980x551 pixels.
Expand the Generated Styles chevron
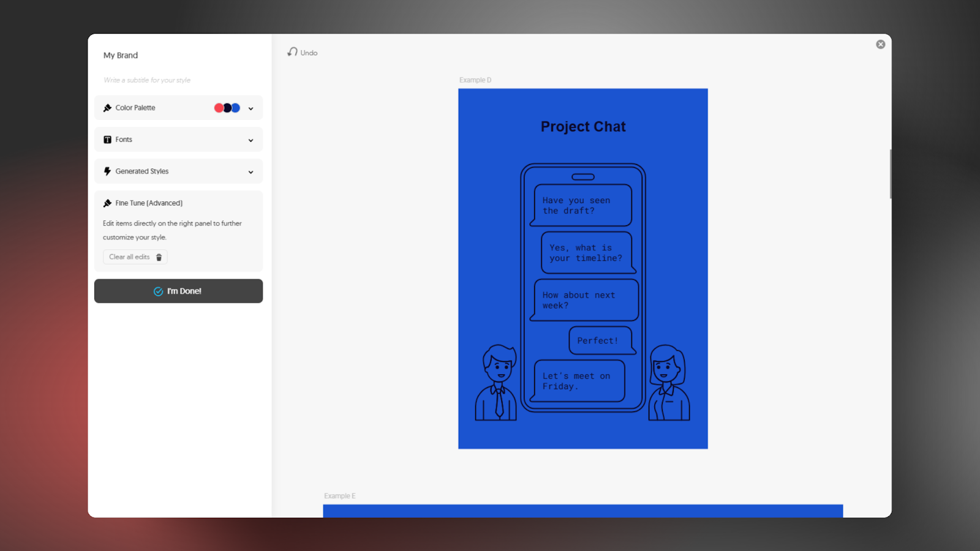(251, 172)
